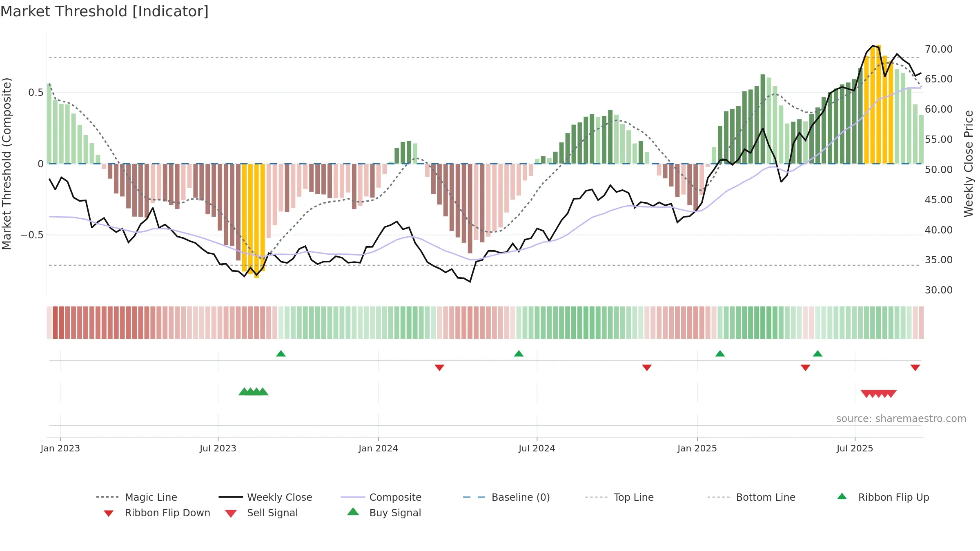Click the 45.00 price axis label

point(939,200)
